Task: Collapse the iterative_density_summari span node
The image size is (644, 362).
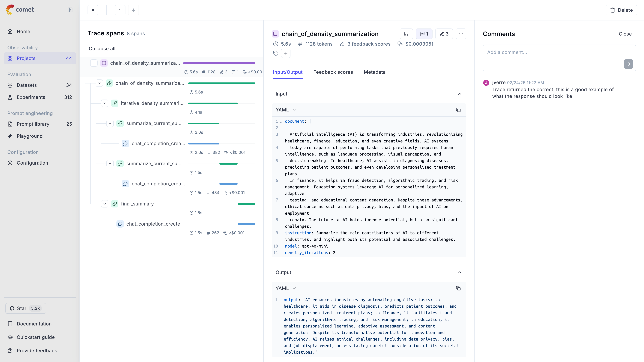Action: pos(105,103)
